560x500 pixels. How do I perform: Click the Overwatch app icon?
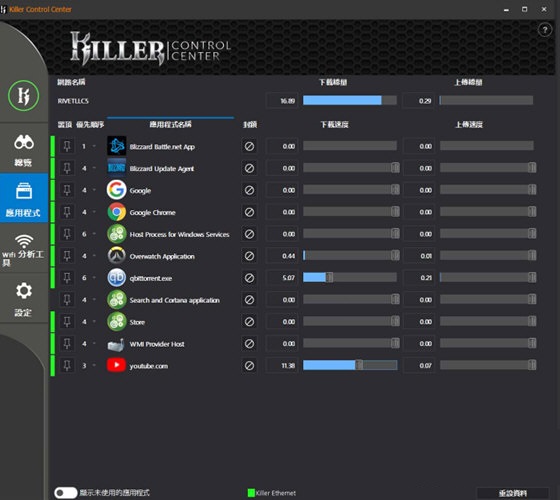(x=116, y=256)
